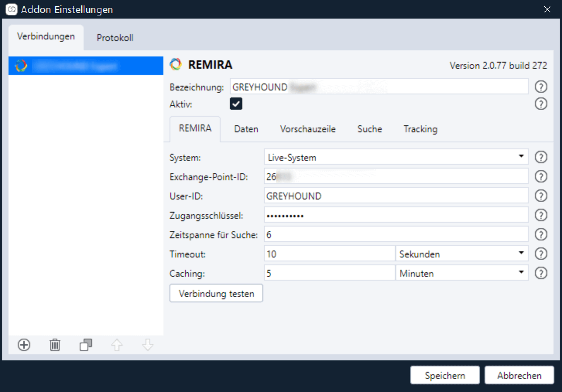Select the highlighted connection in the list
562x392 pixels.
86,66
